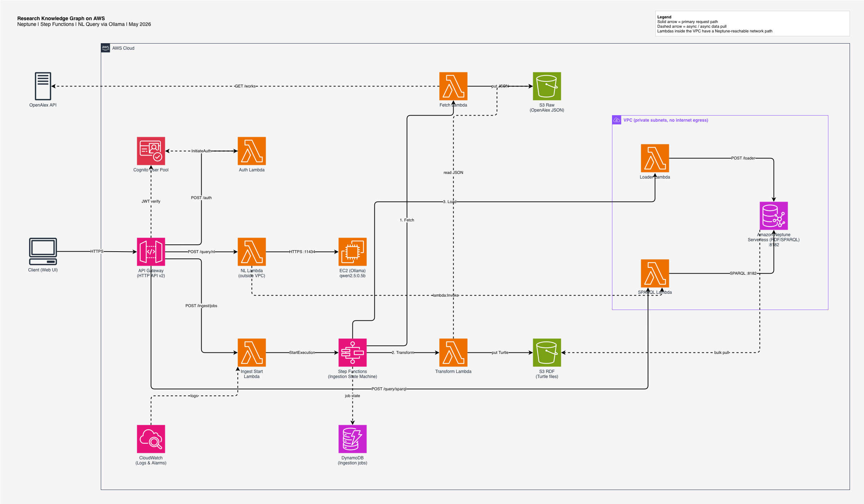
Task: Select the 'Transform Lambda' caption
Action: pyautogui.click(x=453, y=372)
